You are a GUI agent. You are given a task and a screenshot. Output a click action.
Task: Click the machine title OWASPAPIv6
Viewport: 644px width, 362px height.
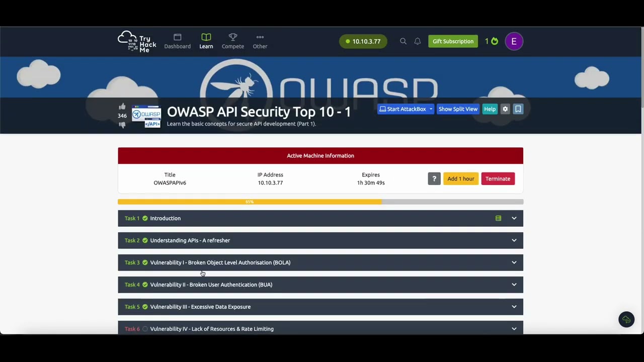[x=170, y=183]
